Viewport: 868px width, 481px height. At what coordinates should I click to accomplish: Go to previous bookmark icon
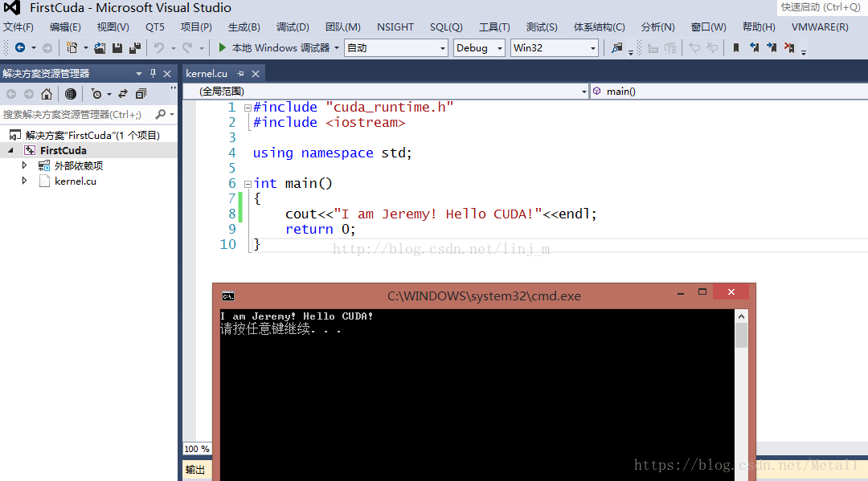tap(754, 48)
